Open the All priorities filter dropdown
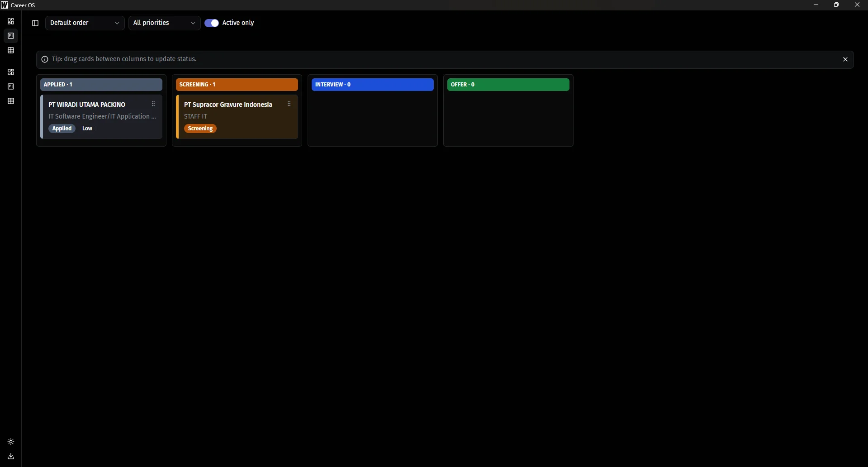Screen dimensions: 868x467 click(165, 23)
